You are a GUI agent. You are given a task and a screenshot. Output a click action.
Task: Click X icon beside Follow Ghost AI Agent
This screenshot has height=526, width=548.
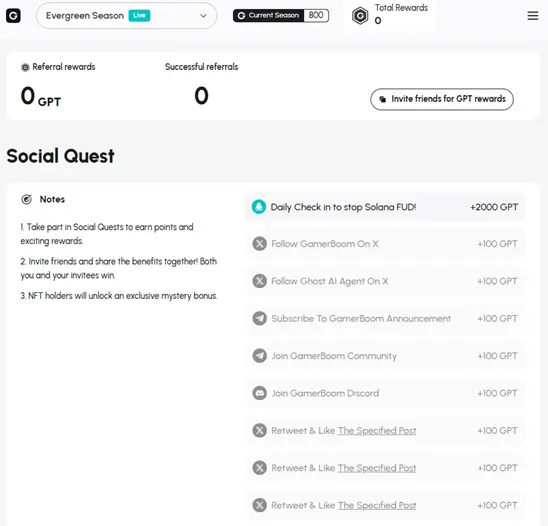[260, 281]
